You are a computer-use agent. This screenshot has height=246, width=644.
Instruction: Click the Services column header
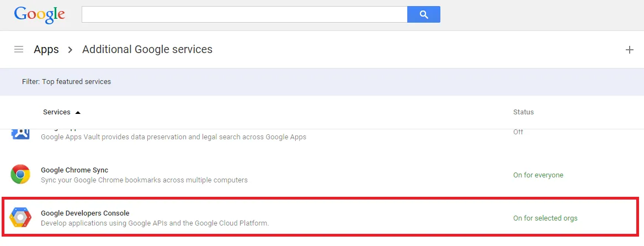tap(57, 112)
